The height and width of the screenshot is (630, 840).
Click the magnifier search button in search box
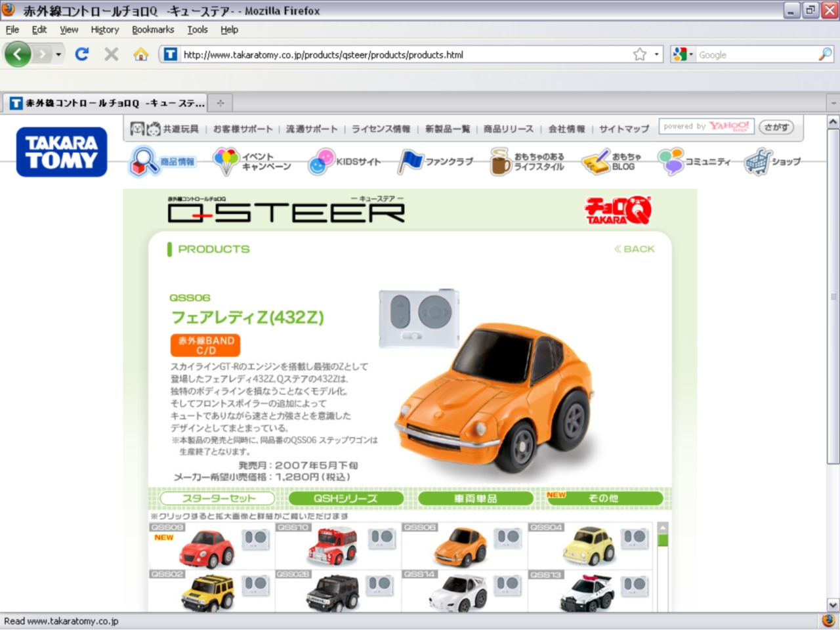coord(824,54)
